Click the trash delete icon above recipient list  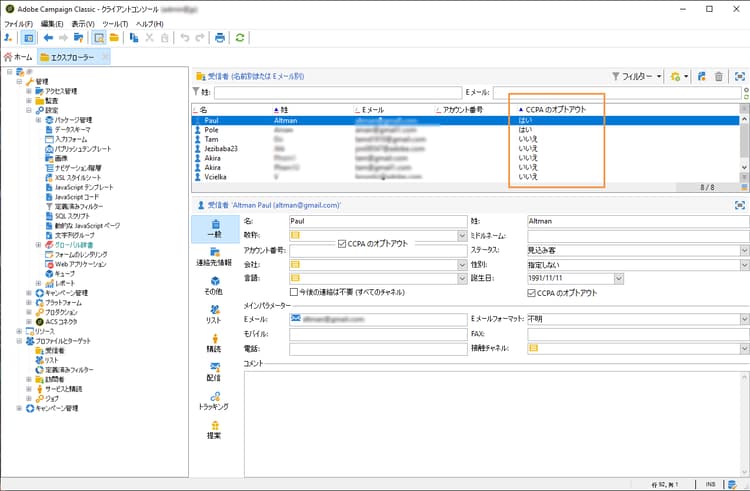[x=718, y=76]
